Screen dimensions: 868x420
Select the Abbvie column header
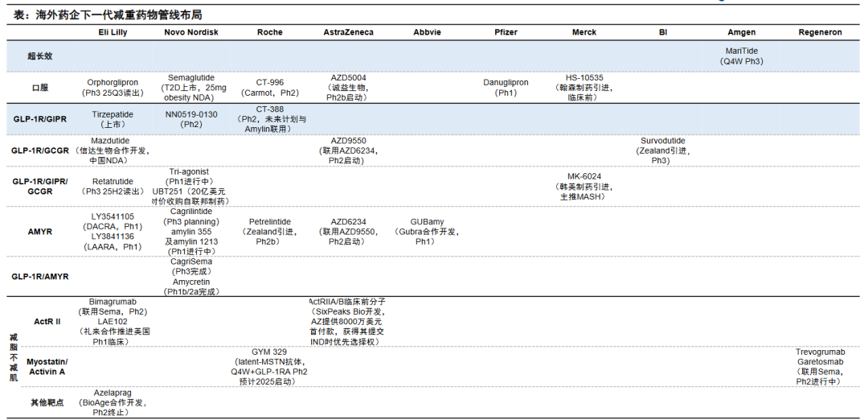tap(427, 33)
